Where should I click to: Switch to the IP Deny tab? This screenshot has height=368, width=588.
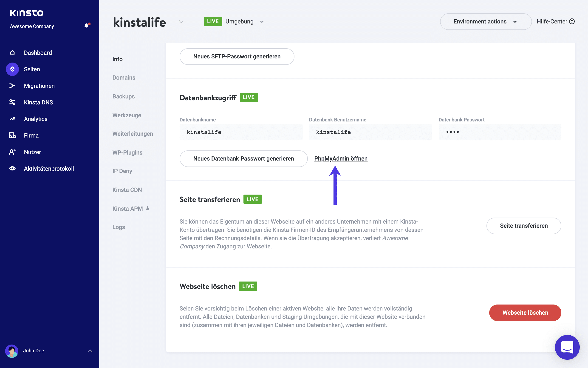pos(122,171)
